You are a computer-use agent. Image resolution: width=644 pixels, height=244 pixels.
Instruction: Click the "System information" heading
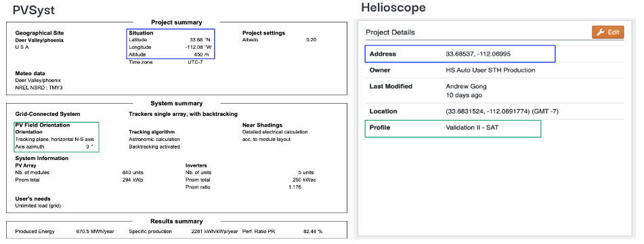tap(42, 158)
